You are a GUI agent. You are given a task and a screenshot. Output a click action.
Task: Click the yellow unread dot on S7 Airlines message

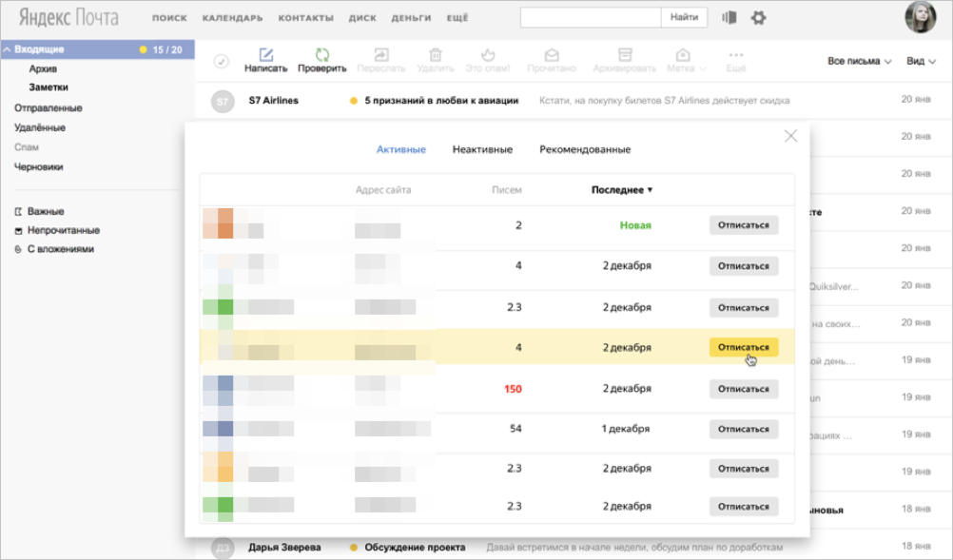click(x=353, y=101)
